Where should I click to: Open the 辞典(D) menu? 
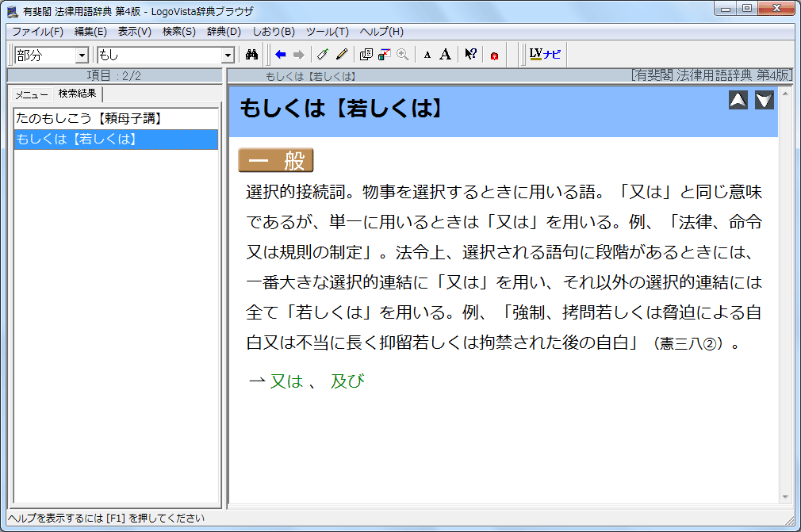224,32
